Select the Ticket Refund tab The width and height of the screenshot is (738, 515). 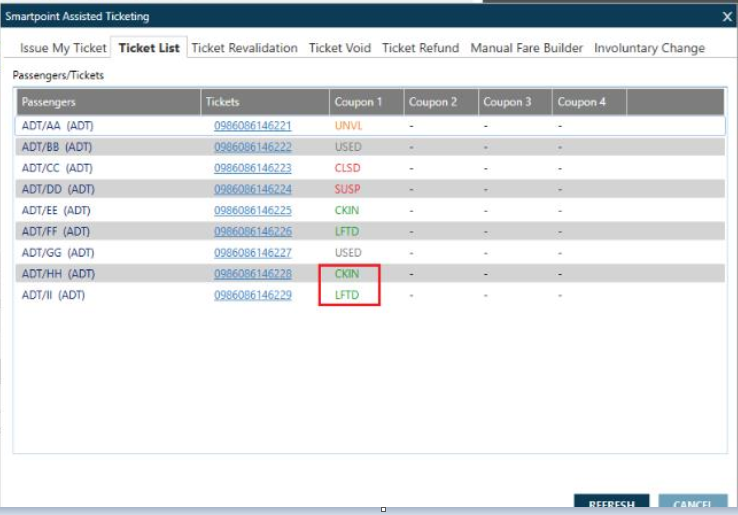click(x=420, y=48)
